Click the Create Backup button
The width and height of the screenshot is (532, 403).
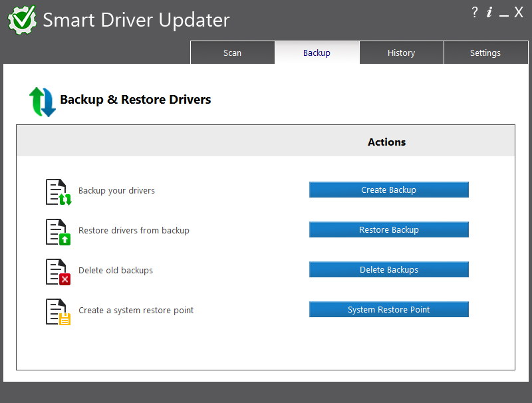click(x=388, y=190)
